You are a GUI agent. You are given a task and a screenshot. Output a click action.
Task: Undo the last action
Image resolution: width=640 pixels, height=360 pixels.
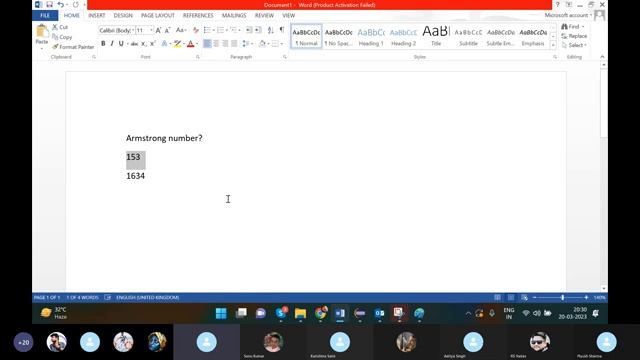coord(60,4)
